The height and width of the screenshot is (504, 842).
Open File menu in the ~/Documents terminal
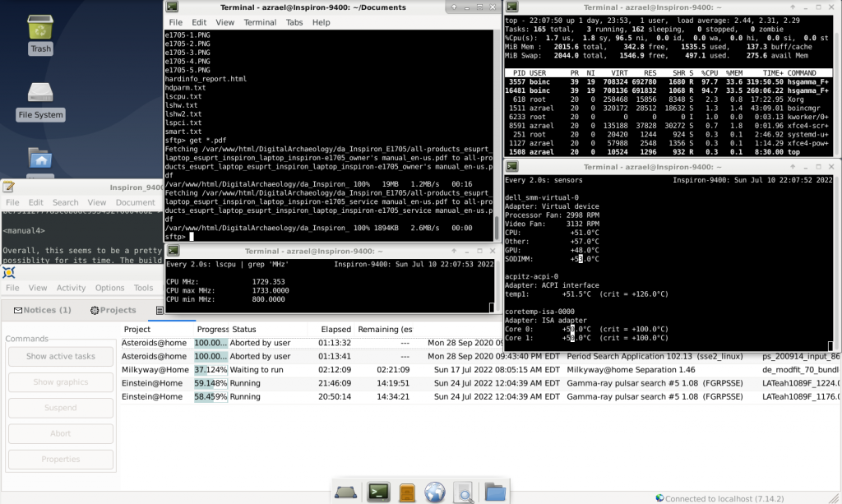[176, 22]
